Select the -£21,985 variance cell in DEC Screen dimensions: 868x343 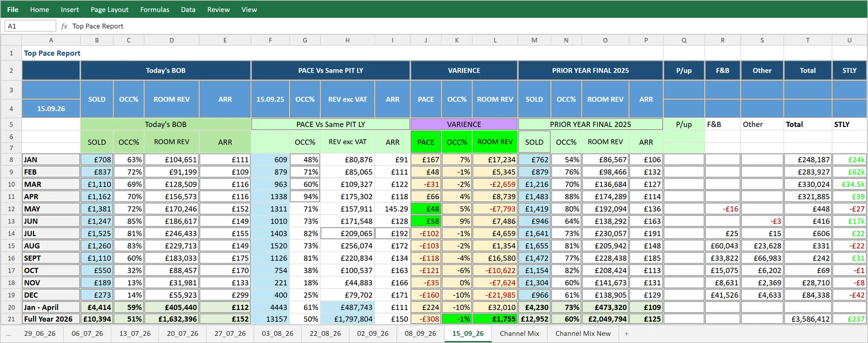coord(495,295)
